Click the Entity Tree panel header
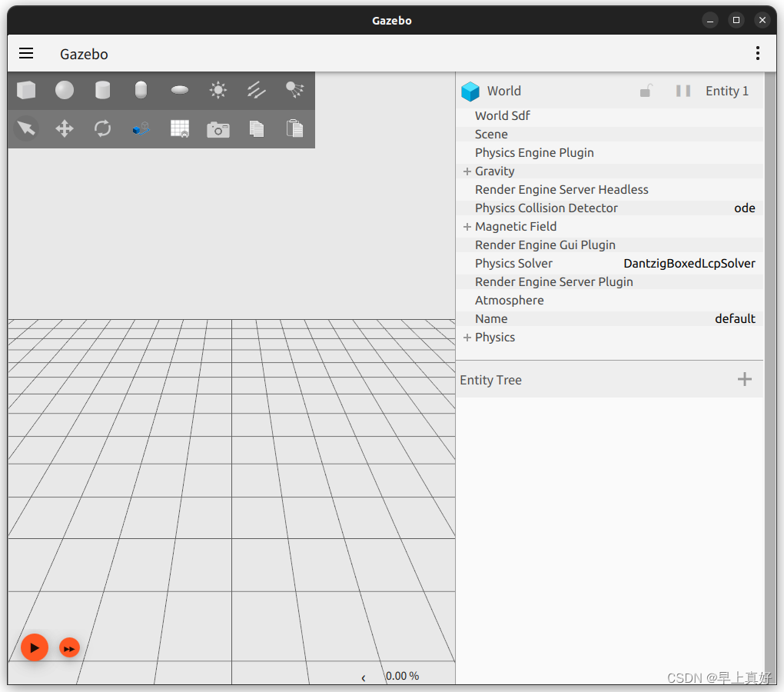Screen dimensions: 784x692 (610, 380)
